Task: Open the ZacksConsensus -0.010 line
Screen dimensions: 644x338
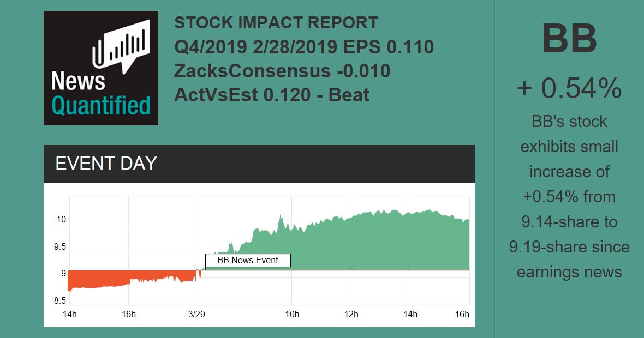Action: pyautogui.click(x=282, y=71)
